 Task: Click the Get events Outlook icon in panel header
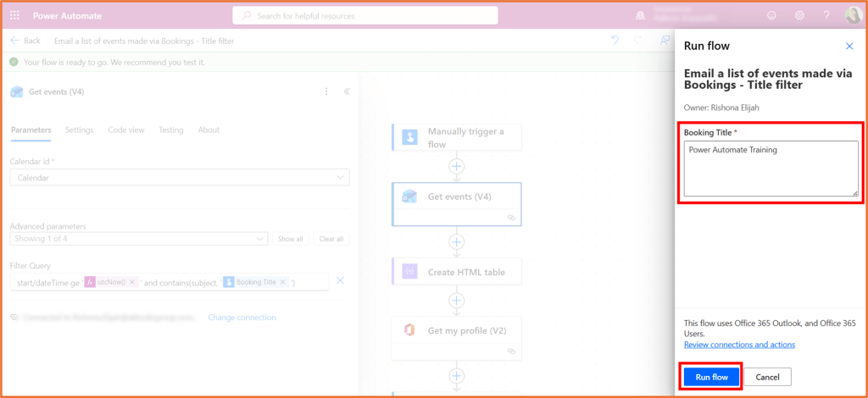[x=17, y=91]
